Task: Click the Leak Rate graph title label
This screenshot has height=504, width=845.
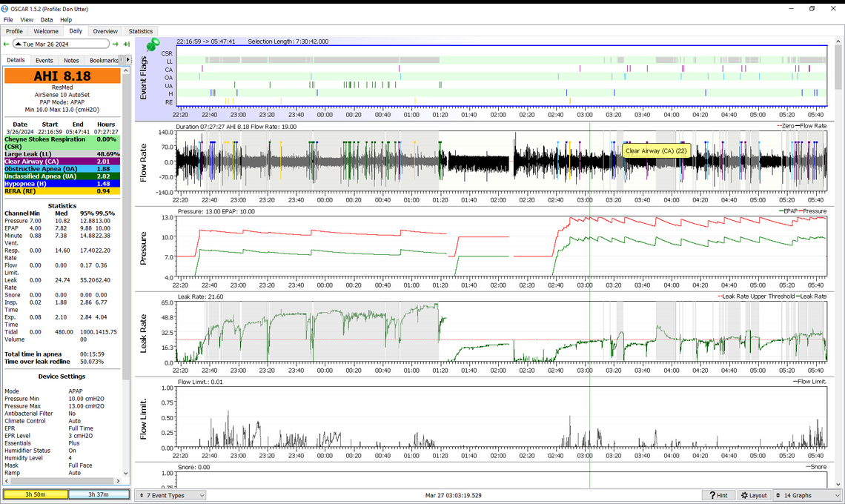Action: tap(143, 334)
